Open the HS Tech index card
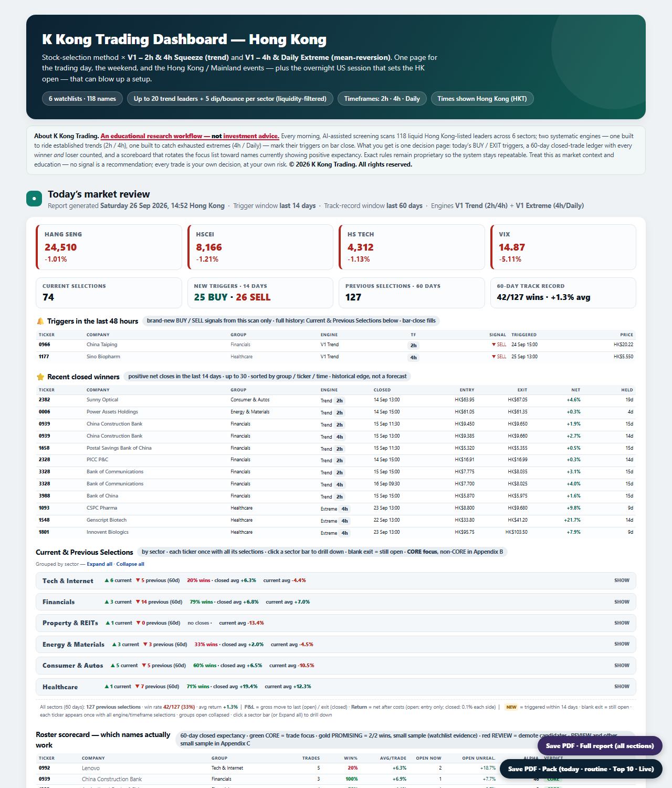This screenshot has height=788, width=672. 412,247
